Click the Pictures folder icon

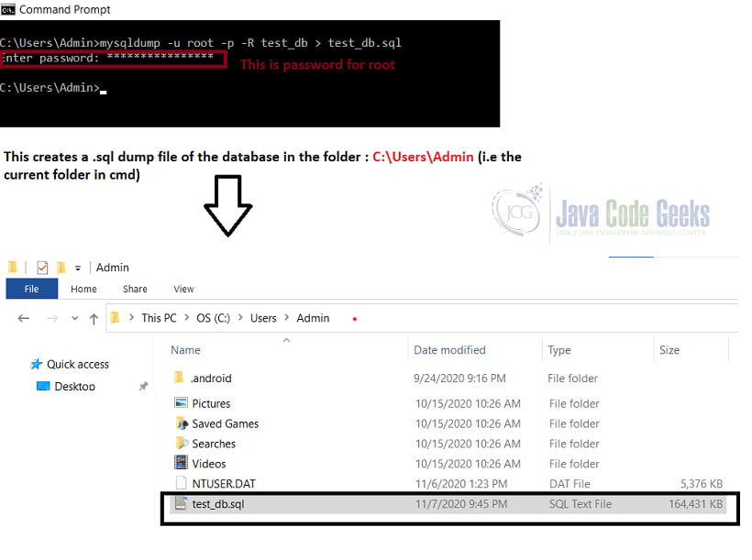(181, 402)
